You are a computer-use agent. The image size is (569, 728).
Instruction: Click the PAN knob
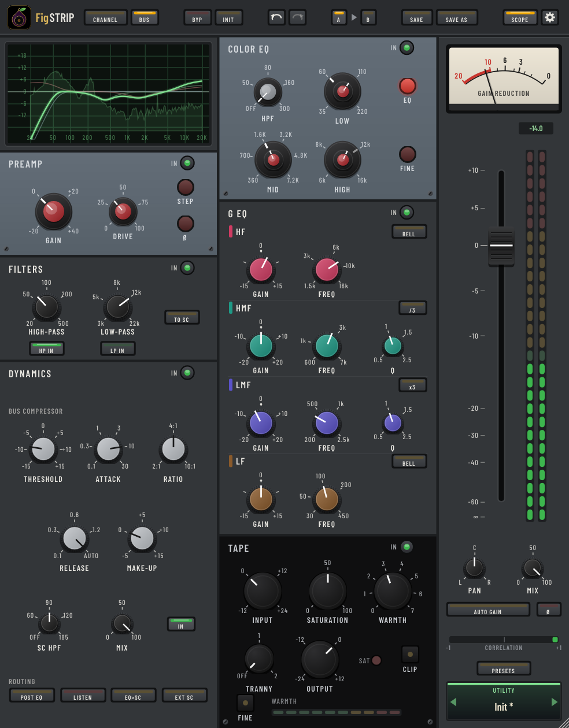coord(474,568)
